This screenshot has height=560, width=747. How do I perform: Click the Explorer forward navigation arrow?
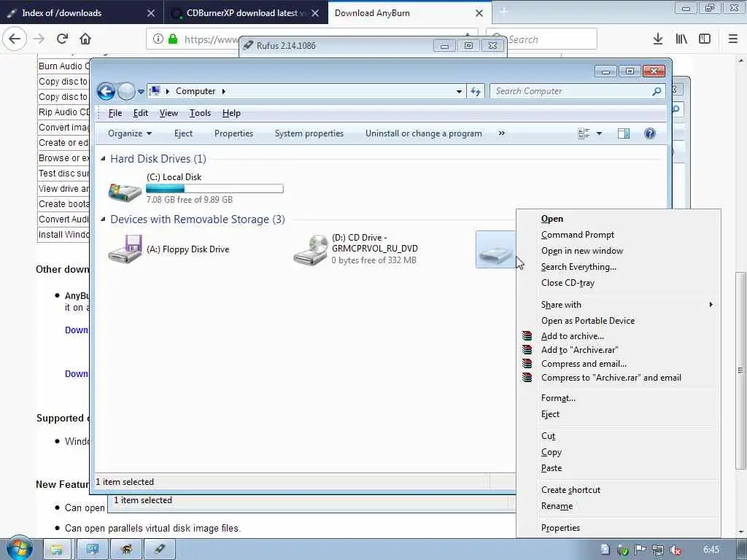coord(126,91)
